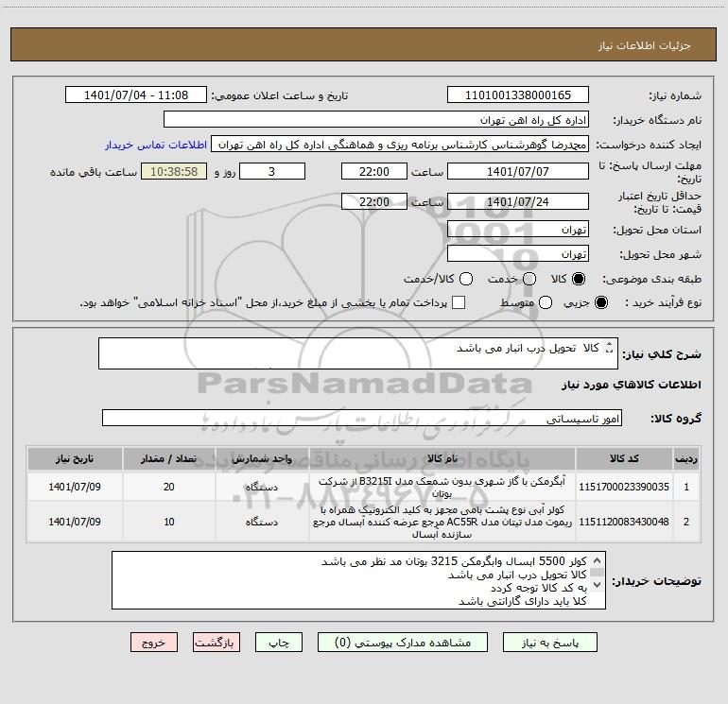
Task: Click price validity date 1401/07/24
Action: pos(518,201)
